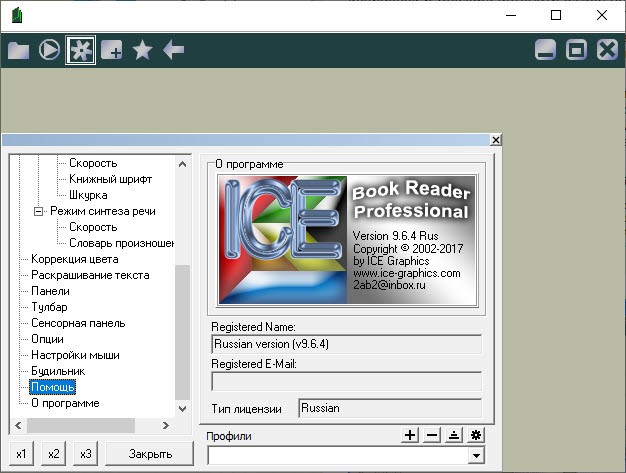
Task: Click the Registered Name field
Action: [x=347, y=344]
